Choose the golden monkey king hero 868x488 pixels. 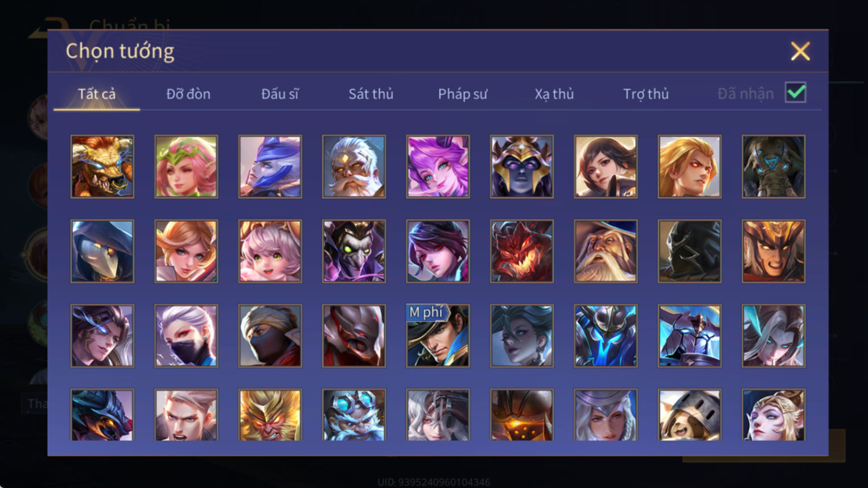pos(270,415)
